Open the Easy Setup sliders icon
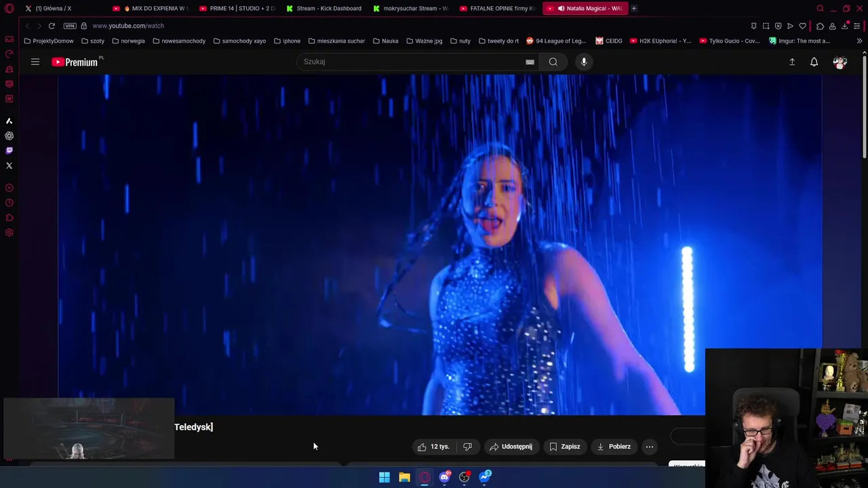The width and height of the screenshot is (868, 488). pyautogui.click(x=858, y=26)
